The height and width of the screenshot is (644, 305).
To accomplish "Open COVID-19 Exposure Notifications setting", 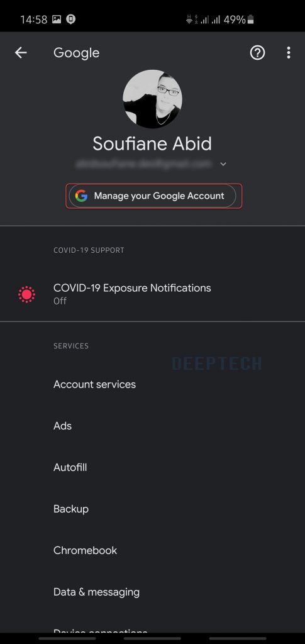I will coord(152,294).
